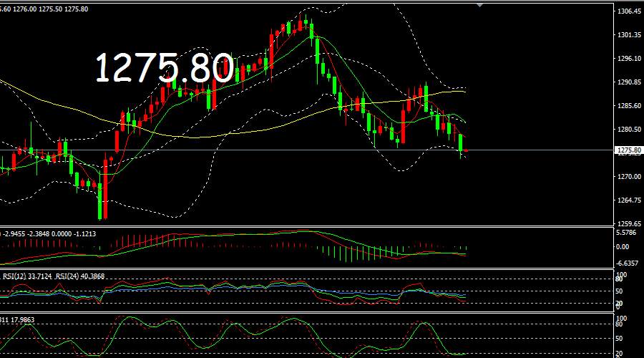This screenshot has width=644, height=358.
Task: Click the 1264.75 price axis label
Action: tap(629, 200)
